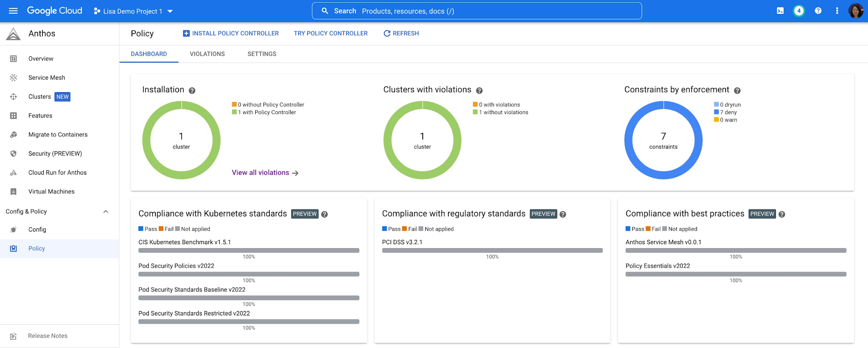Click the Features grid icon

coord(13,116)
